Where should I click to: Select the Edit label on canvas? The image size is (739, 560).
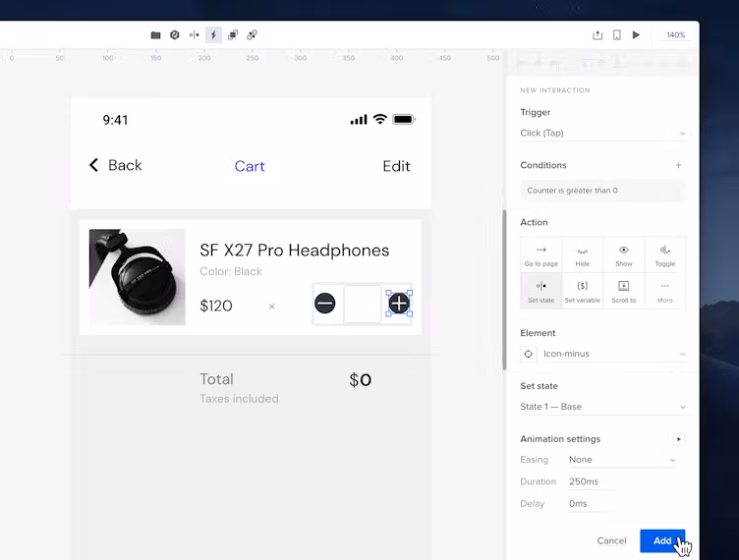[x=396, y=166]
